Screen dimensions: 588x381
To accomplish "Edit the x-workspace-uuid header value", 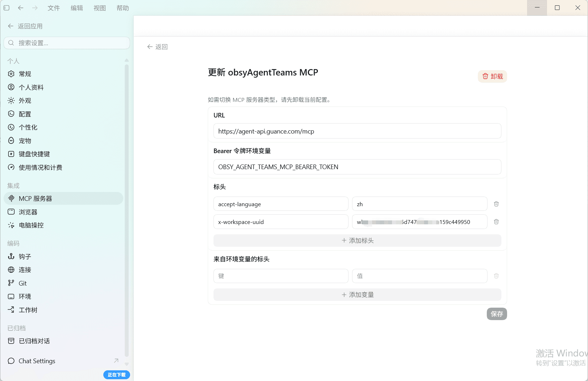I will pyautogui.click(x=420, y=222).
